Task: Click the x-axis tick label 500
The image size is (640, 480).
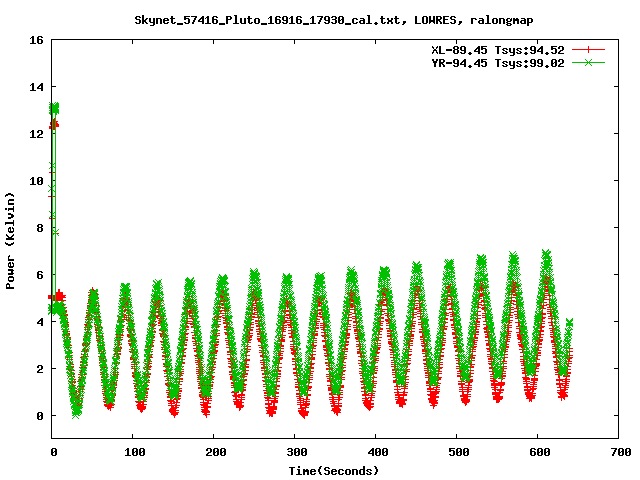Action: point(459,452)
